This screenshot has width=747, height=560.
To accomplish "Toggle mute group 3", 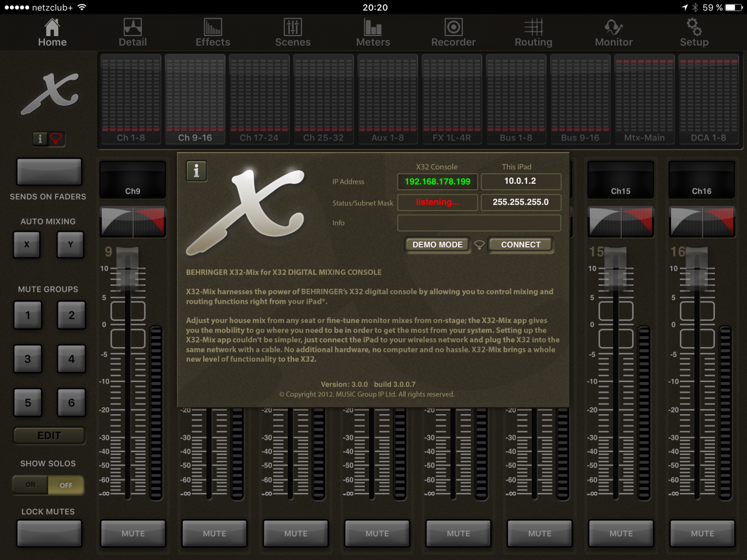I will pyautogui.click(x=27, y=359).
